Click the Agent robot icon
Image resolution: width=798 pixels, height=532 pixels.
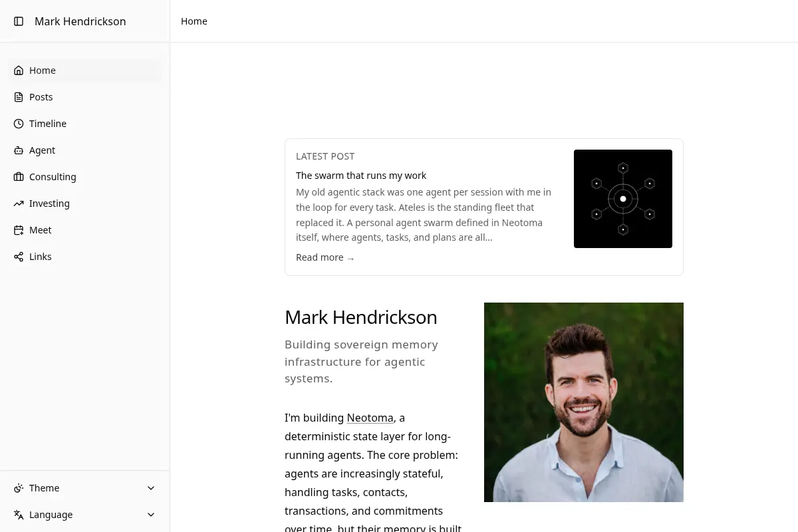[19, 150]
